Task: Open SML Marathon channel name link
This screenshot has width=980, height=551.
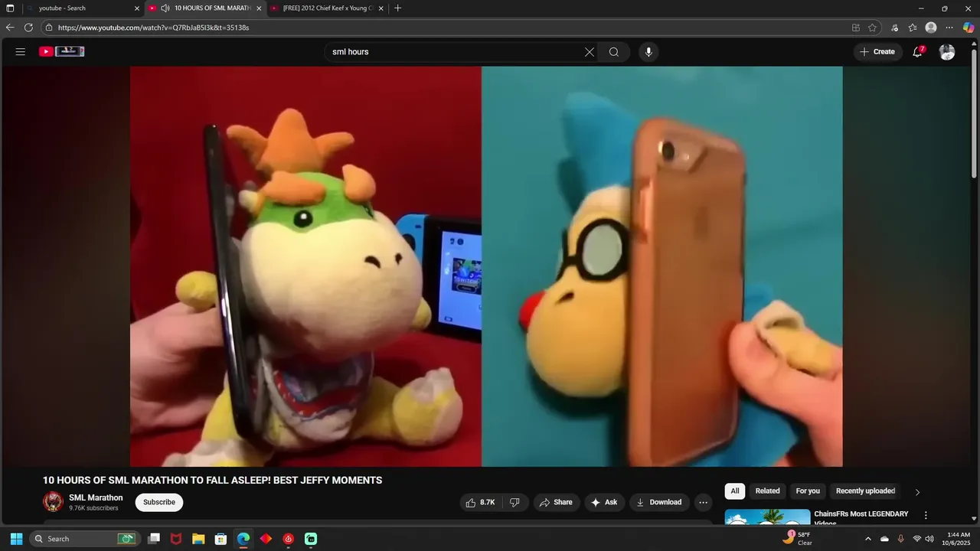Action: point(96,497)
